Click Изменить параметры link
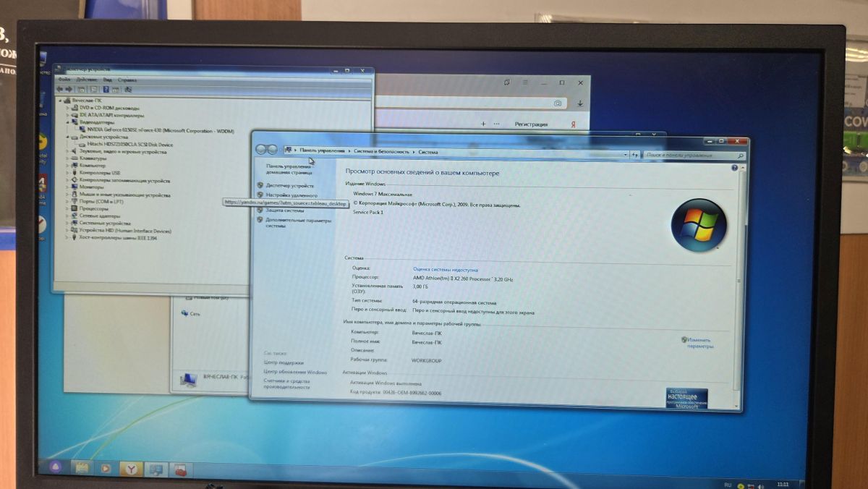This screenshot has height=489, width=868. [699, 343]
